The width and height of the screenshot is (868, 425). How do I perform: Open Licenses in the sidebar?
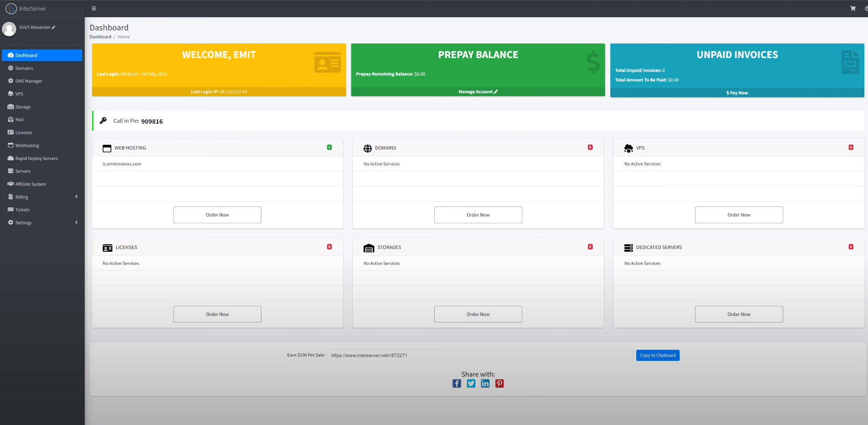click(x=42, y=132)
